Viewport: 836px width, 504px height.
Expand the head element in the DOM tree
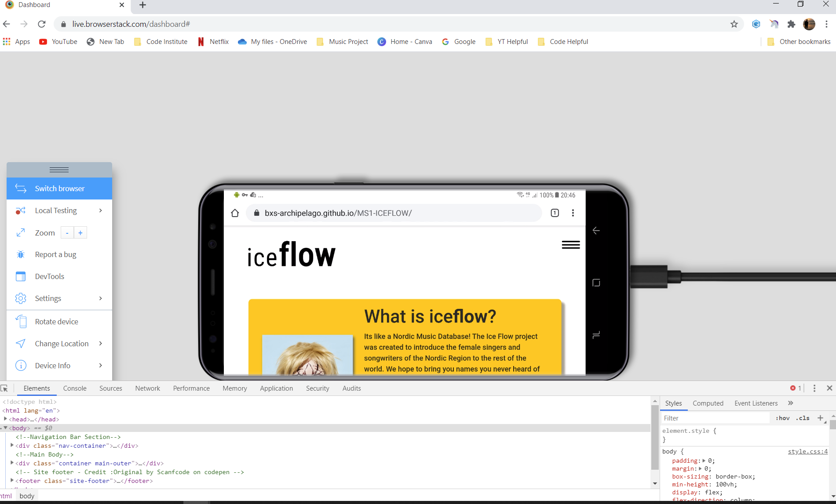(x=5, y=419)
